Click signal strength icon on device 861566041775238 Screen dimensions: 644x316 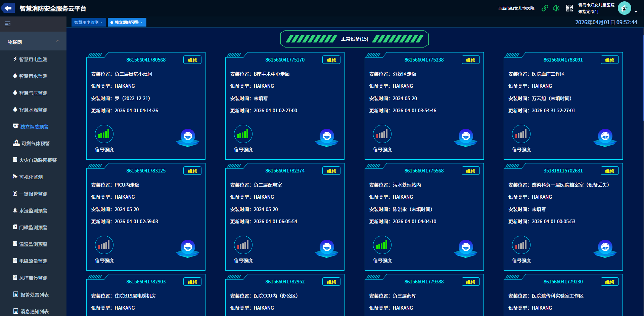point(382,134)
